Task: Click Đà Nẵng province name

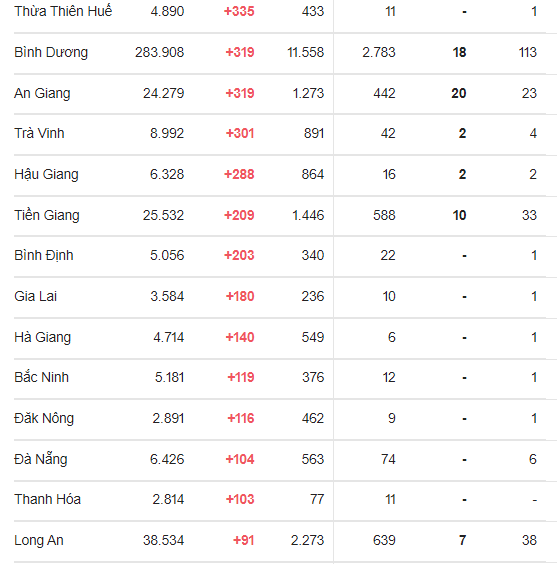Action: [41, 459]
